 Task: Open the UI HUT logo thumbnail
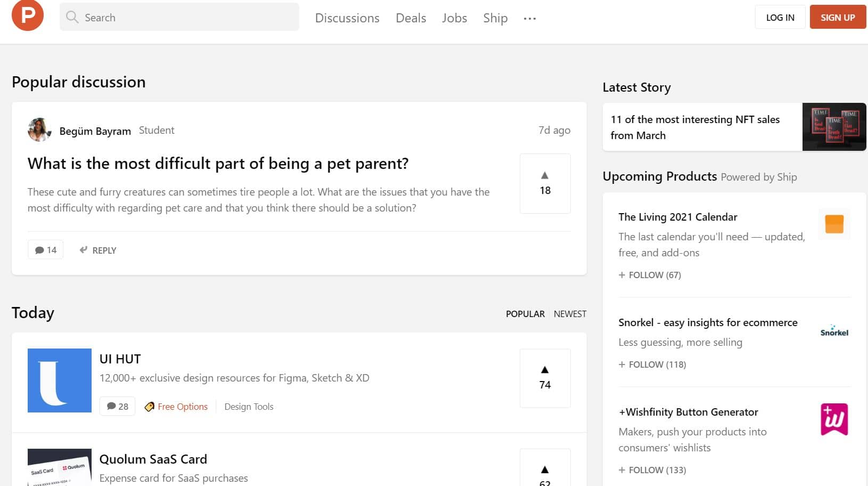(x=60, y=380)
